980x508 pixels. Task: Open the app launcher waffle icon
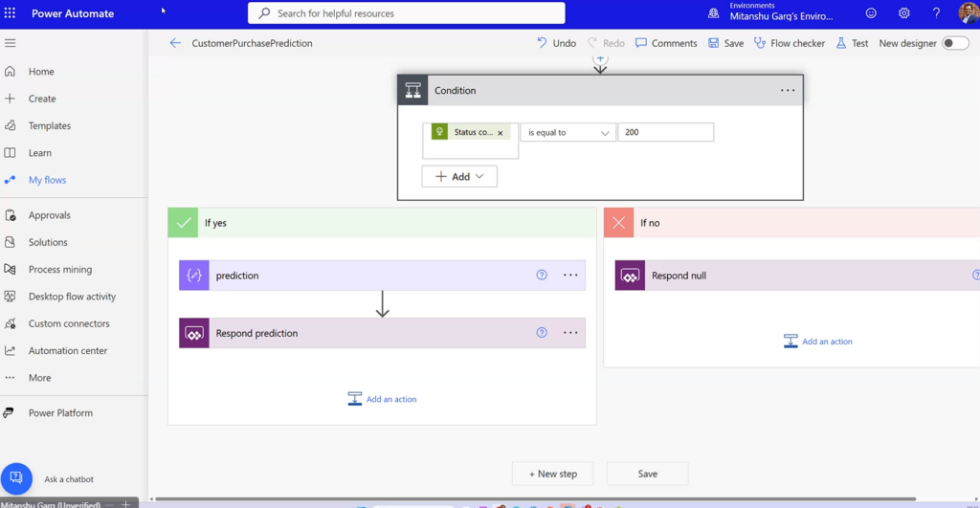(11, 13)
